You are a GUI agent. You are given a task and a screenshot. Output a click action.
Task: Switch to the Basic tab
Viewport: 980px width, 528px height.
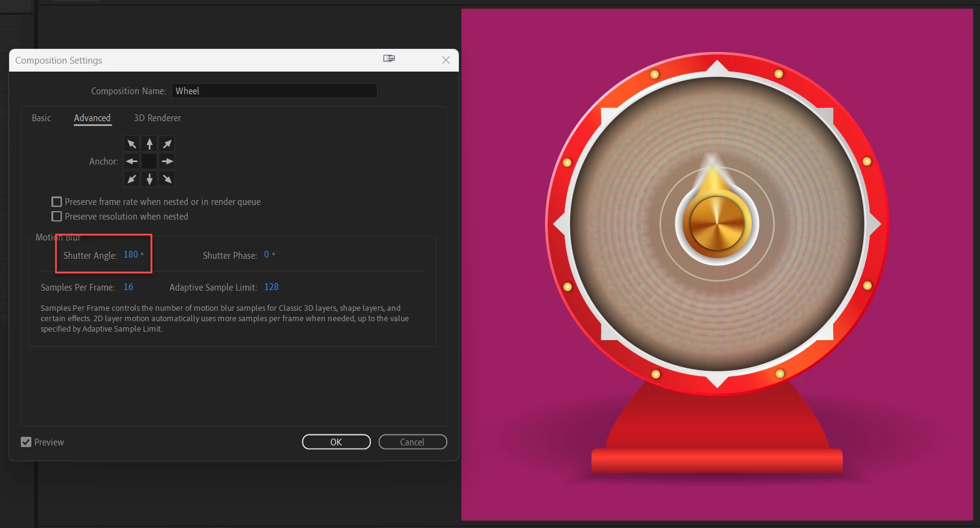click(42, 118)
